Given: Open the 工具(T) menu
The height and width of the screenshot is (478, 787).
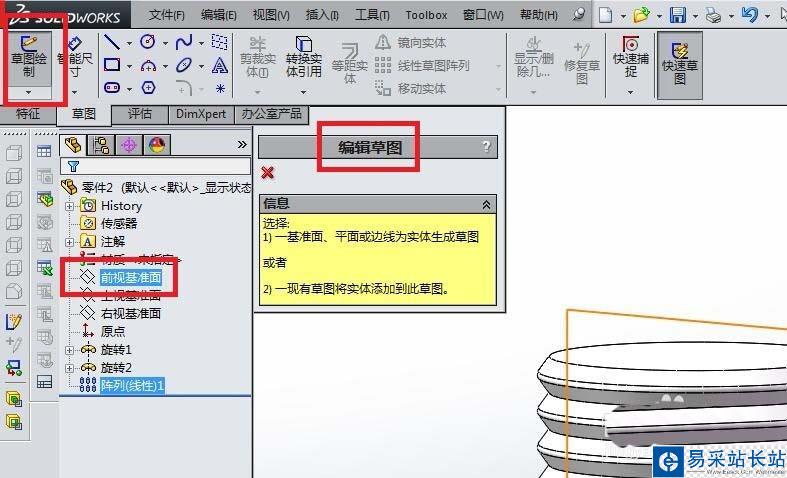Looking at the screenshot, I should 372,15.
